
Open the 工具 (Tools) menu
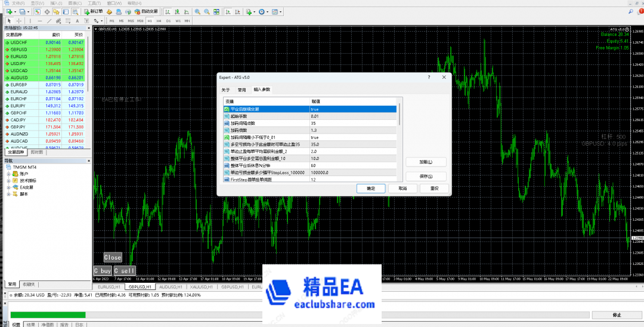pyautogui.click(x=94, y=3)
